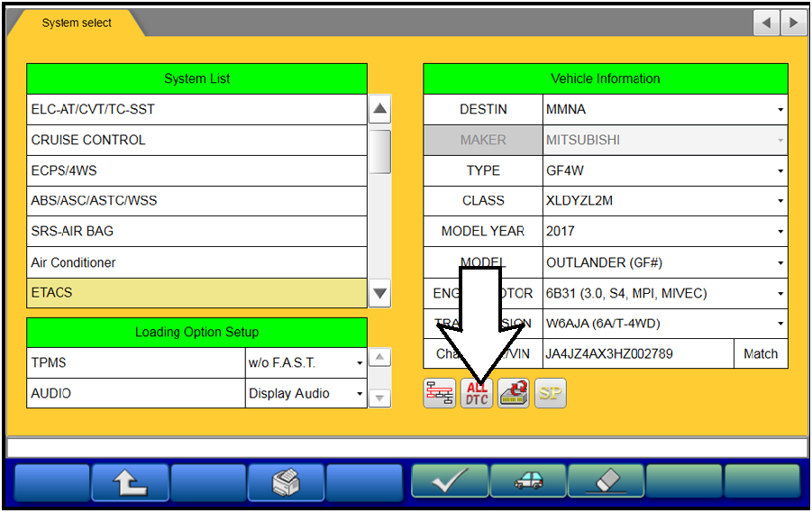This screenshot has height=513, width=812.
Task: Choose SRS-AIR BAG from System List
Action: [x=196, y=232]
